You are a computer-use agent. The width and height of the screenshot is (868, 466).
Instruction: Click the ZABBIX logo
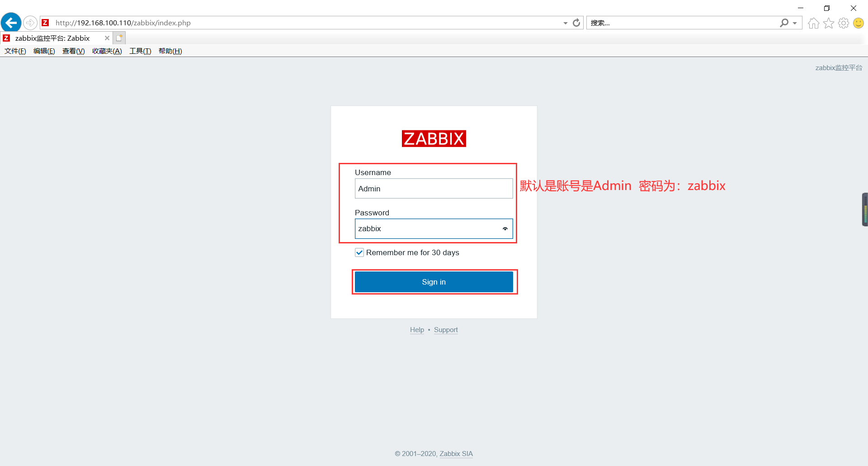[x=434, y=138]
